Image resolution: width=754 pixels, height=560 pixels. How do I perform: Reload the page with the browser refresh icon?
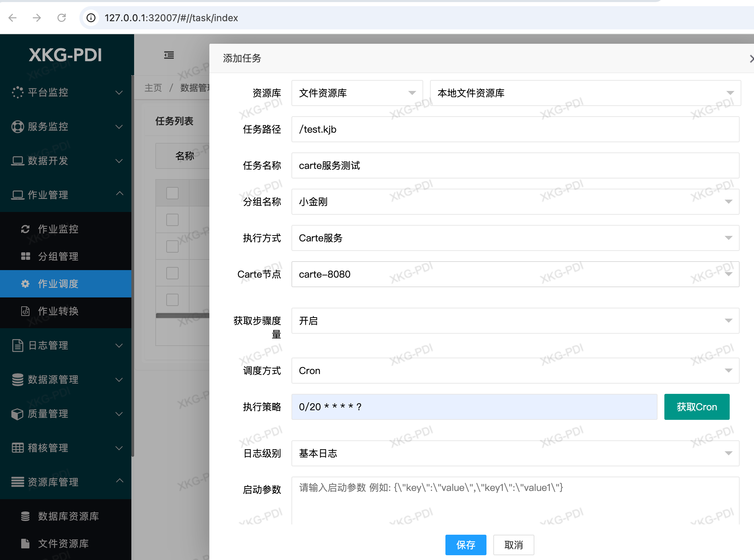pyautogui.click(x=62, y=18)
